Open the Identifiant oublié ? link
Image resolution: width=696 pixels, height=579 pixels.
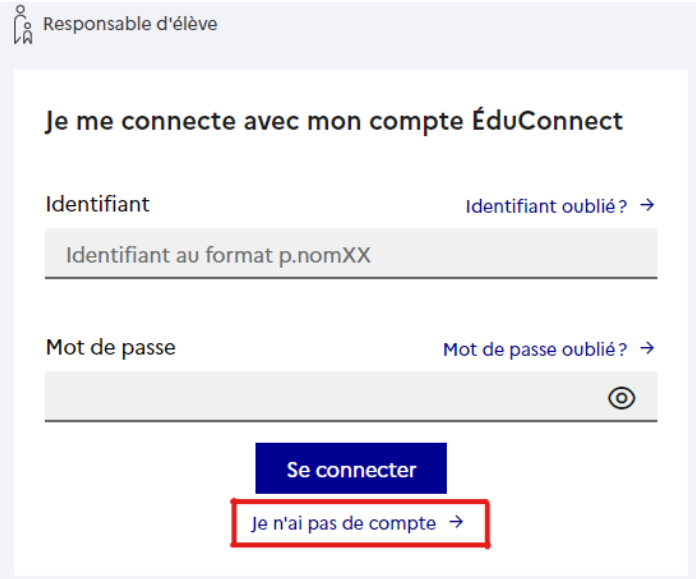pos(560,206)
